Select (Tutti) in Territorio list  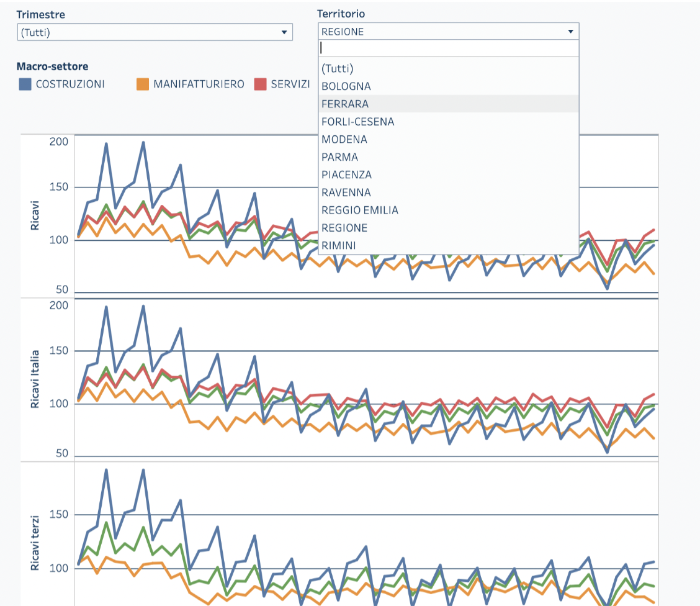448,68
